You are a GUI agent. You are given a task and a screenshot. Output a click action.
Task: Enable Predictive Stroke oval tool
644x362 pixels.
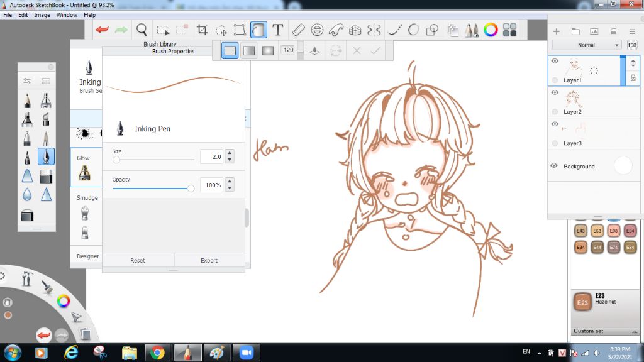[414, 30]
